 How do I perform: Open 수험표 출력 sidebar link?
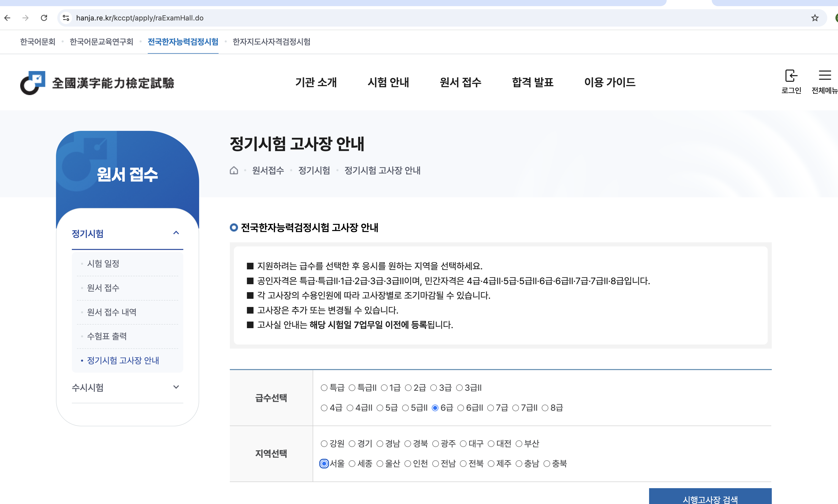[107, 336]
